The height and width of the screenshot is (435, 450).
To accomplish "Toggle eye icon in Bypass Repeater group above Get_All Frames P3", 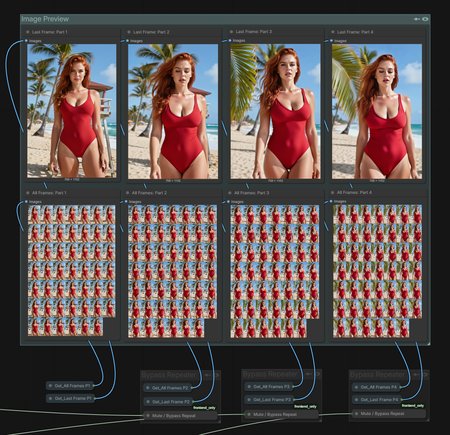I will [x=317, y=374].
